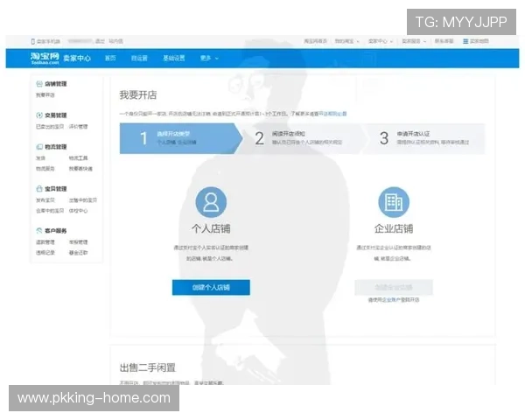Open 卖家手机版 link in the top bar
Viewport: 525px width, 420px height.
[48, 41]
